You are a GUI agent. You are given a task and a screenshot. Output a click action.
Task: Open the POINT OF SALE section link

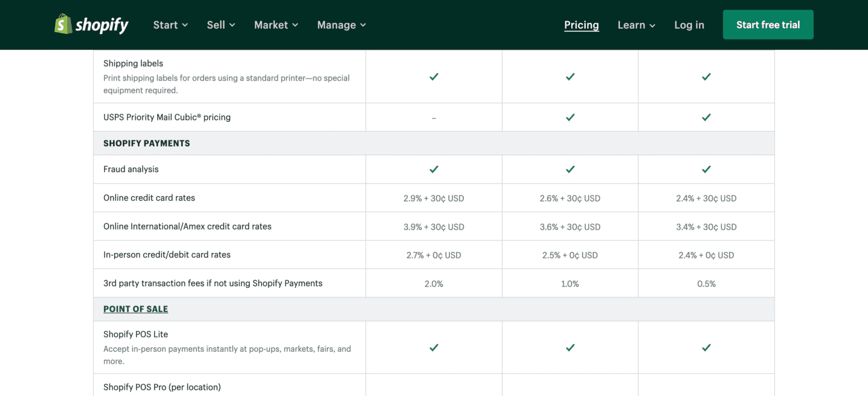136,309
